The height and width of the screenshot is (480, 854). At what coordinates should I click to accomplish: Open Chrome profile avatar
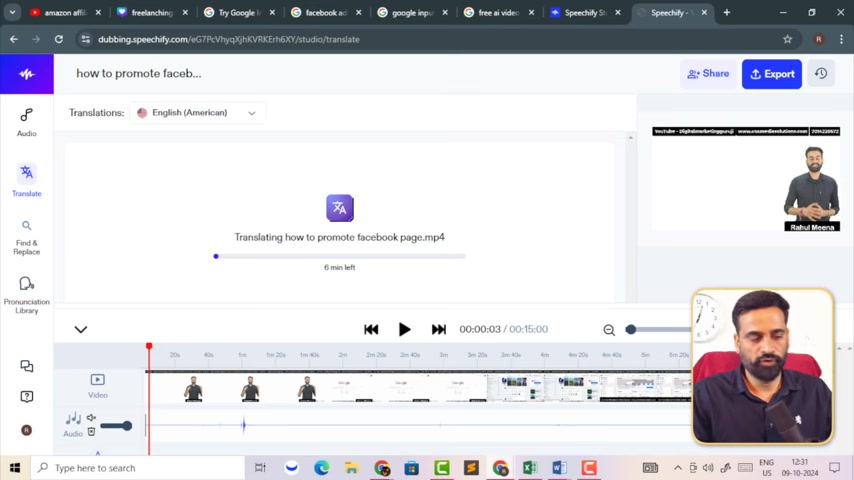[819, 39]
